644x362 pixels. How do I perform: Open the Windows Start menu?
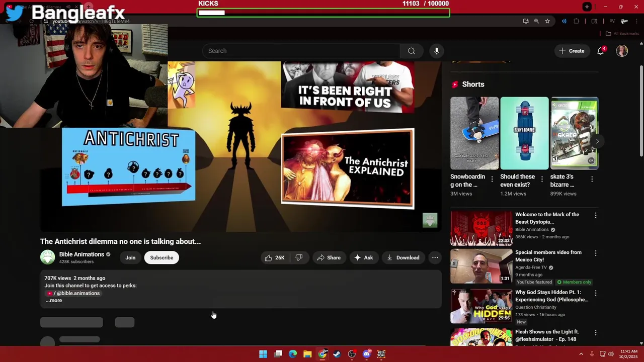263,354
